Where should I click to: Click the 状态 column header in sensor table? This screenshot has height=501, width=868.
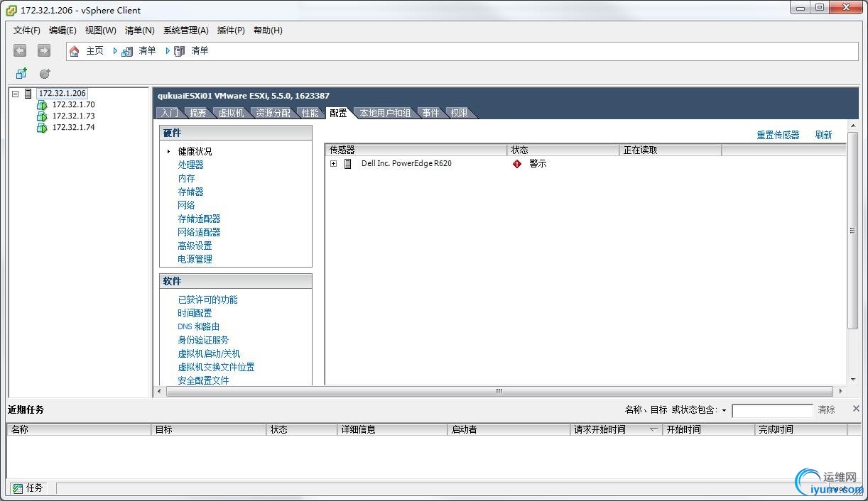564,150
